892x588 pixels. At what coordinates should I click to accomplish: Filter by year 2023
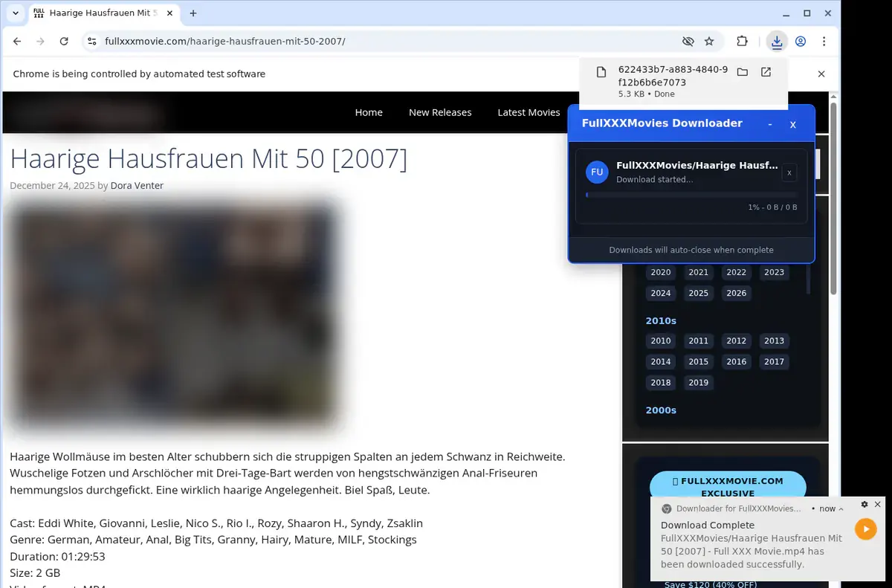(x=775, y=272)
